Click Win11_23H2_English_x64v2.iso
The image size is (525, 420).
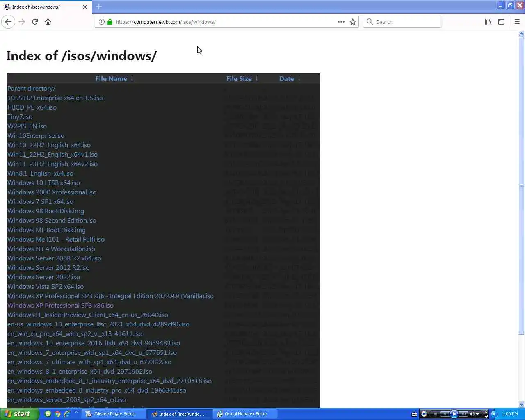pyautogui.click(x=52, y=164)
